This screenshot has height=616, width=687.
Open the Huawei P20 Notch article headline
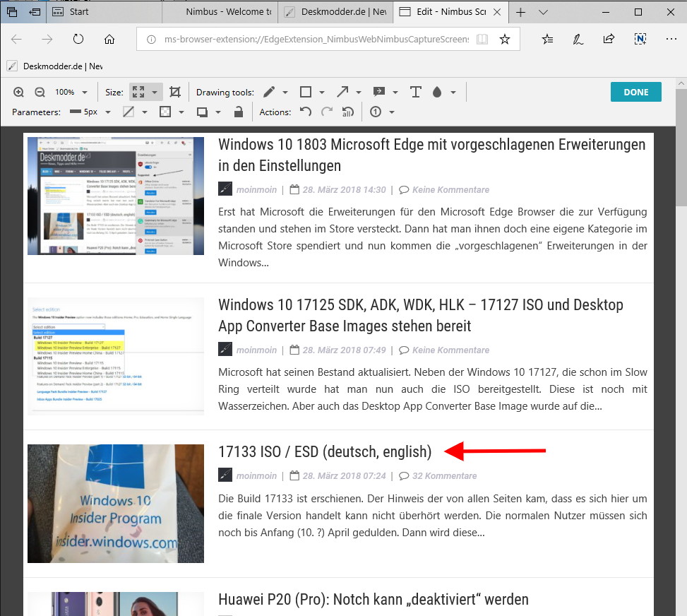pyautogui.click(x=374, y=599)
